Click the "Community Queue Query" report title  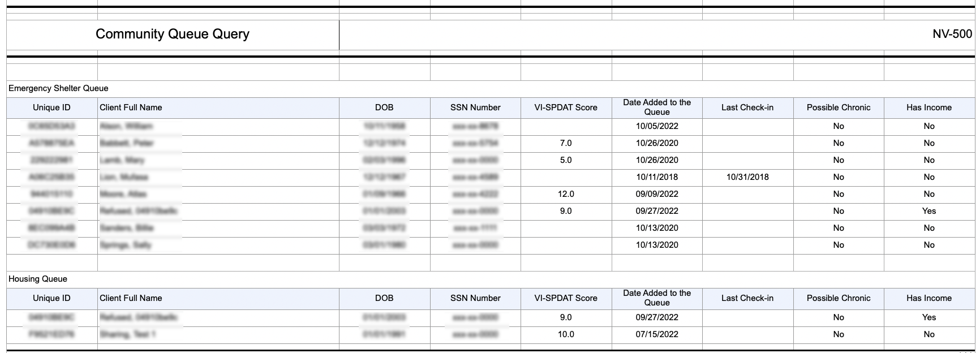[x=173, y=34]
